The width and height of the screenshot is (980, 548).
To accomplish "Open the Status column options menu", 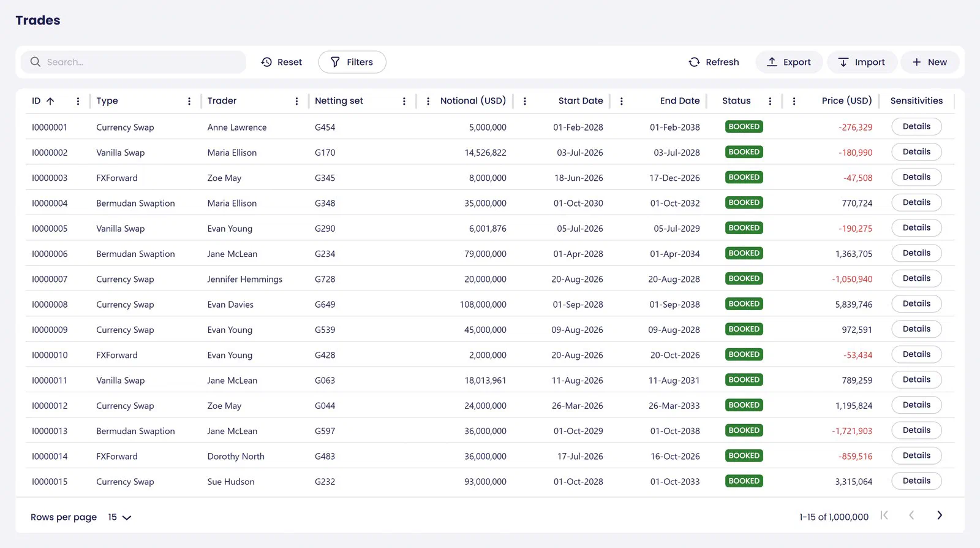I will [771, 101].
